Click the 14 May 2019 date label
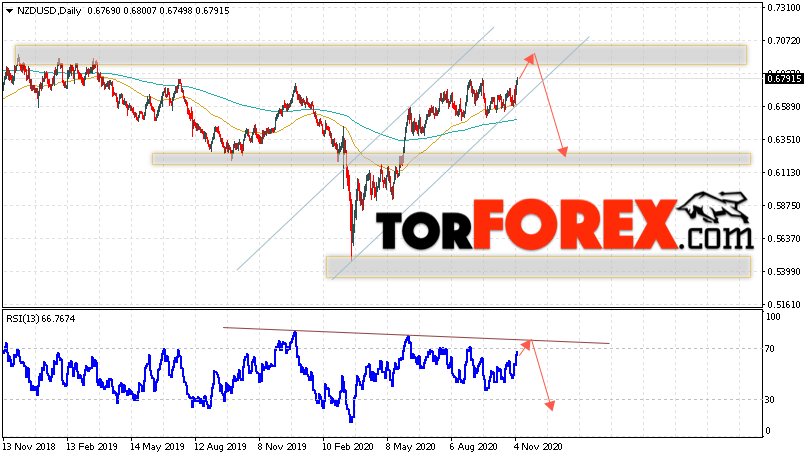This screenshot has width=808, height=458. pos(157,447)
